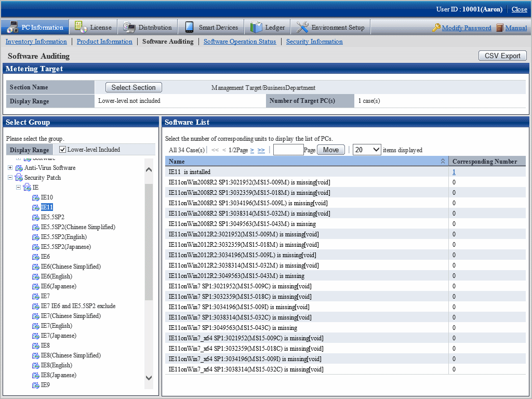This screenshot has height=399, width=532.
Task: Click the tree scrollbar up arrow
Action: [149, 170]
